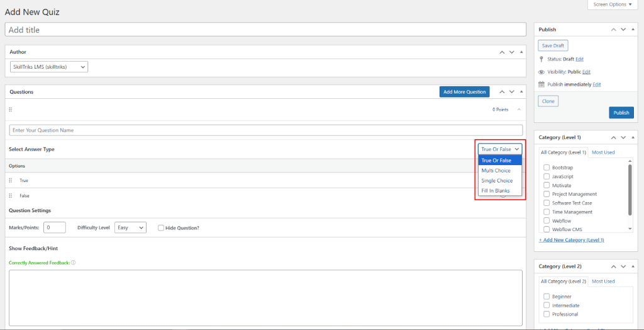Tick the Intermediate level checkbox
The image size is (644, 330).
point(546,305)
